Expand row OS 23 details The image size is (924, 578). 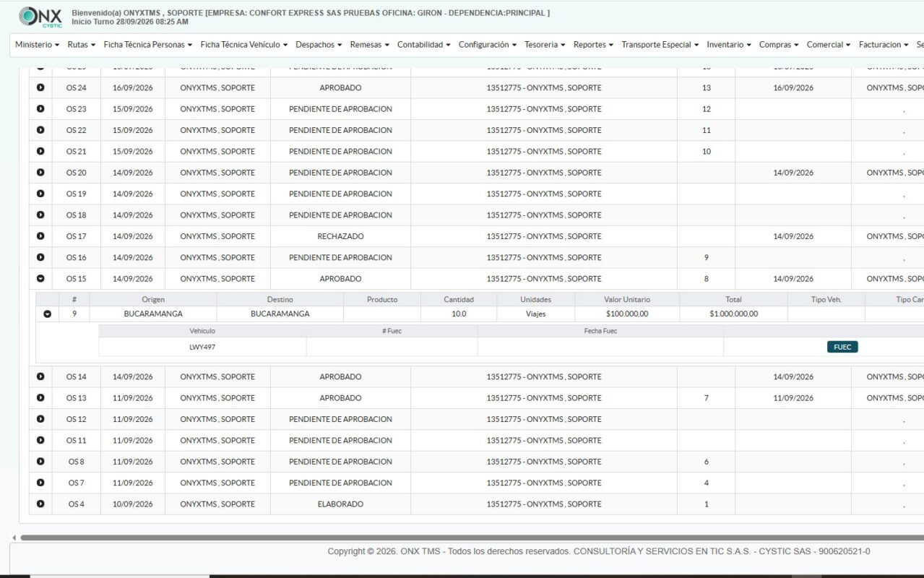tap(40, 109)
